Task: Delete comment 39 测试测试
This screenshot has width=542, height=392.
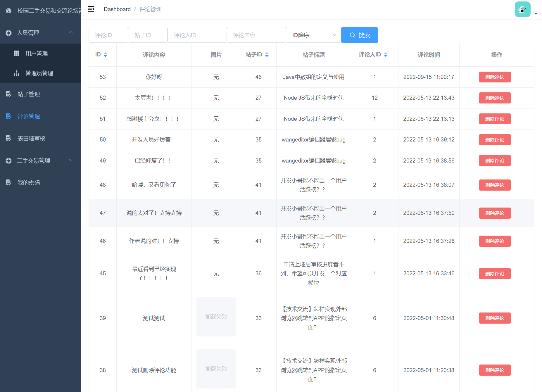Action: (495, 318)
